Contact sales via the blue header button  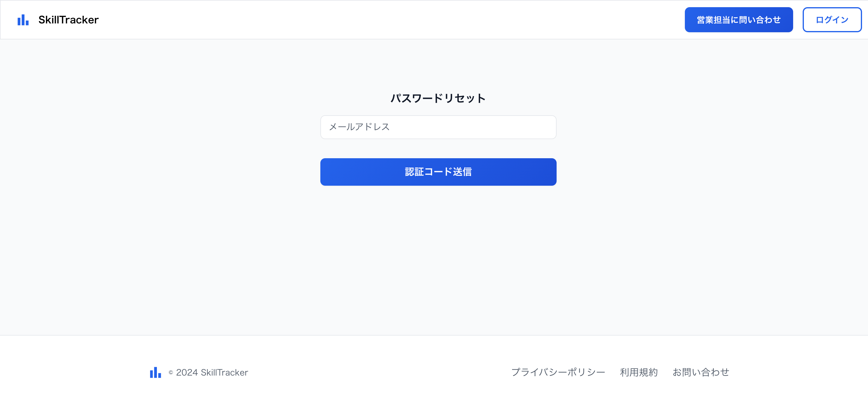pyautogui.click(x=738, y=20)
